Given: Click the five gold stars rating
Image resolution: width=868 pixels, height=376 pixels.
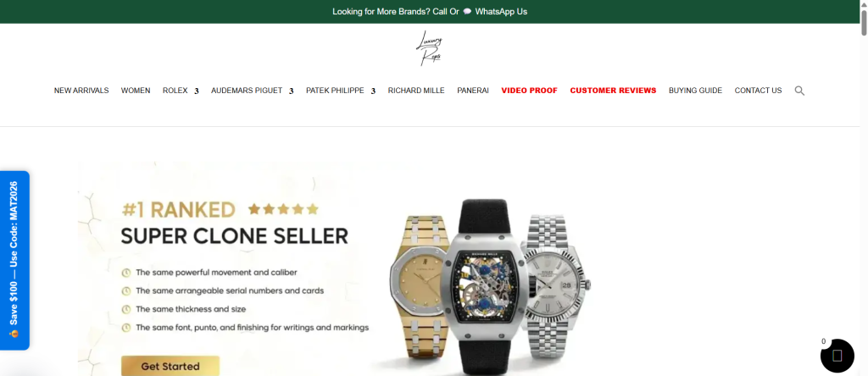Looking at the screenshot, I should [x=283, y=209].
